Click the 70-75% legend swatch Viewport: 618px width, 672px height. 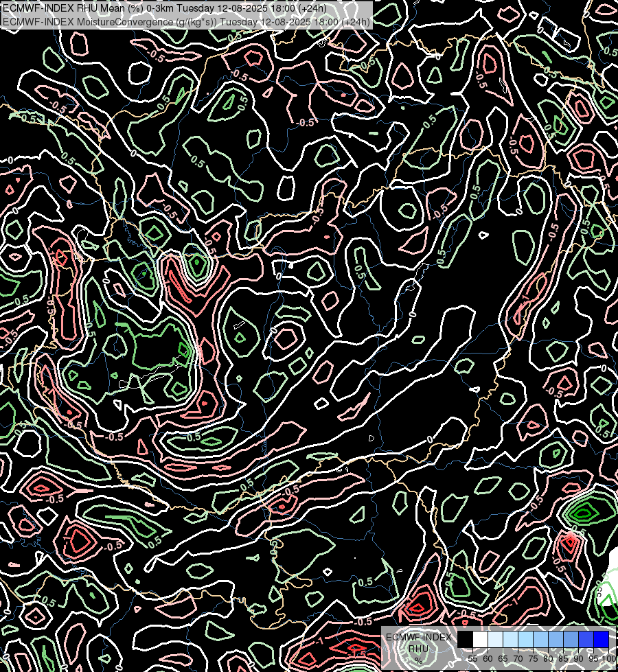click(525, 639)
